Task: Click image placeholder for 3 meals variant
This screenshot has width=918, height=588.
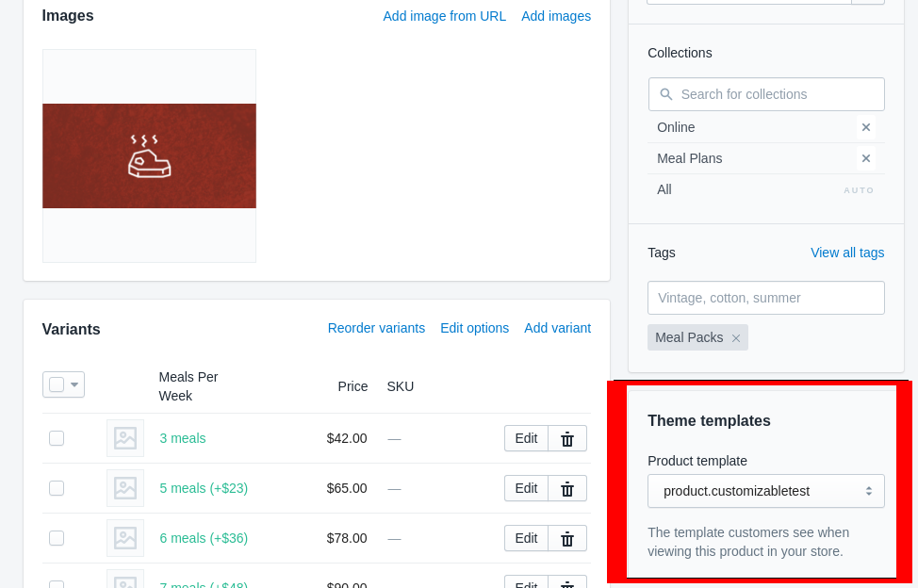Action: (x=124, y=438)
